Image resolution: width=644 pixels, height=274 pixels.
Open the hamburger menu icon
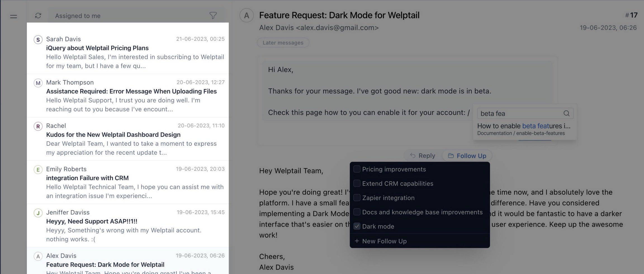point(13,16)
